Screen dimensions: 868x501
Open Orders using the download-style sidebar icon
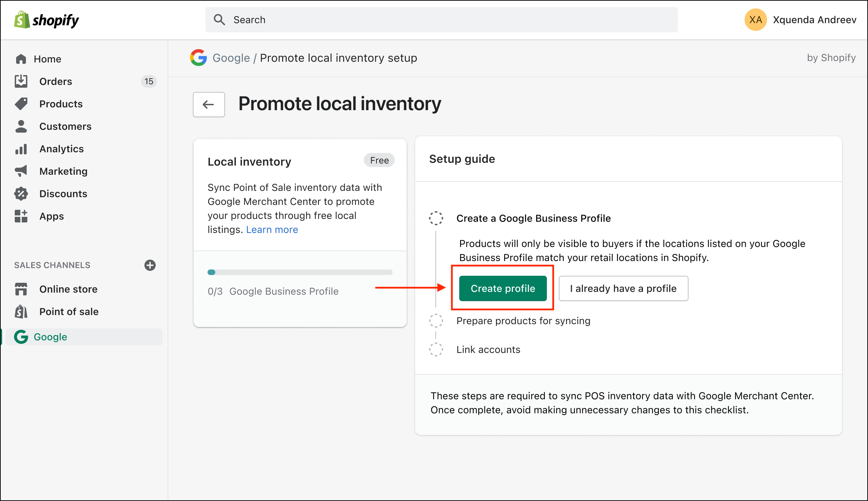point(21,81)
